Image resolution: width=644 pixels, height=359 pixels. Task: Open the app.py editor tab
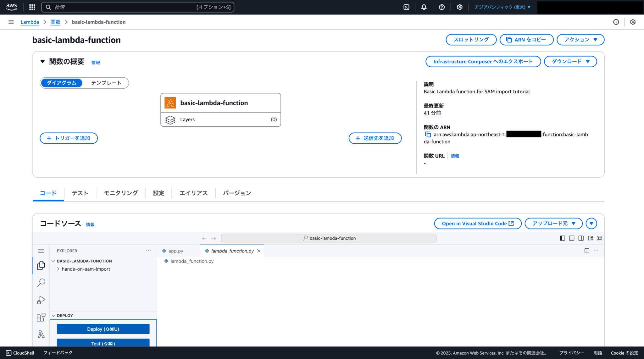tap(175, 251)
